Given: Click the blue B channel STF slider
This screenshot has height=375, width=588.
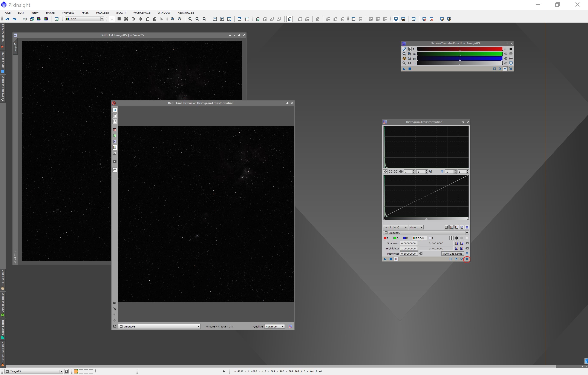Looking at the screenshot, I should [459, 59].
